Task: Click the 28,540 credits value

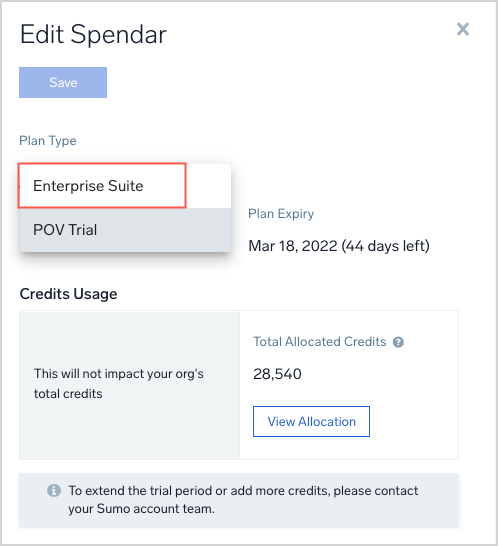Action: (277, 374)
